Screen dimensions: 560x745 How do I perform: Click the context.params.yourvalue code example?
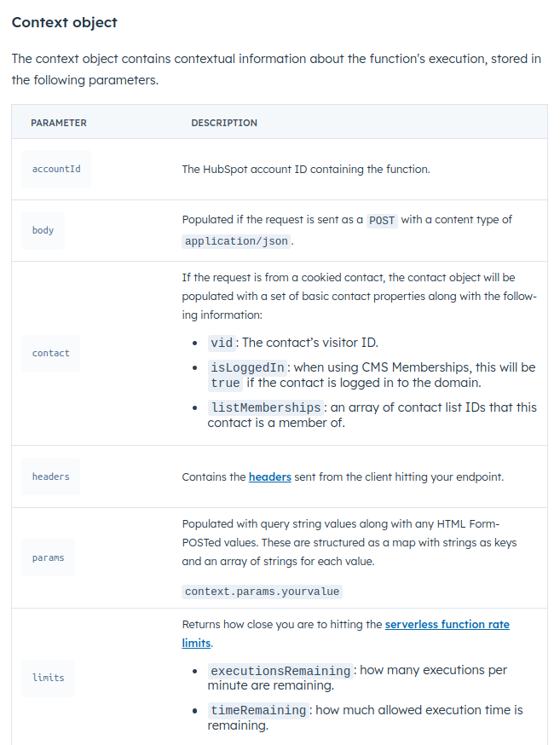263,592
